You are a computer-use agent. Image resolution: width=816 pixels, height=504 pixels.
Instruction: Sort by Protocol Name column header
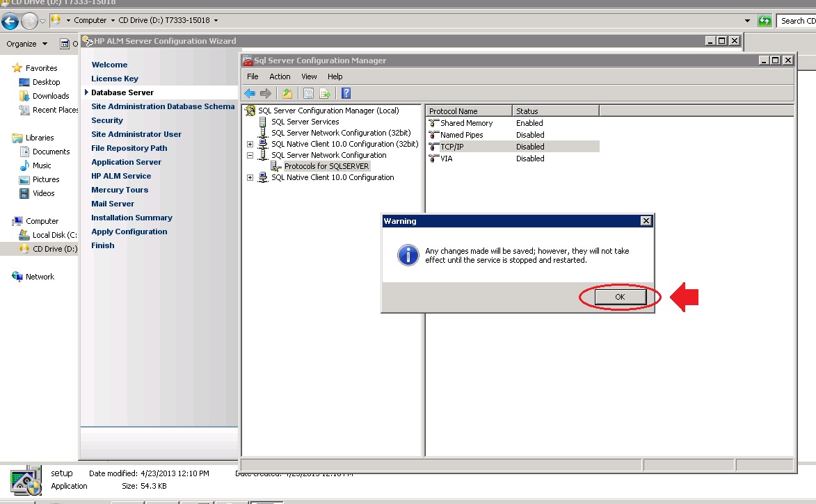coord(469,111)
